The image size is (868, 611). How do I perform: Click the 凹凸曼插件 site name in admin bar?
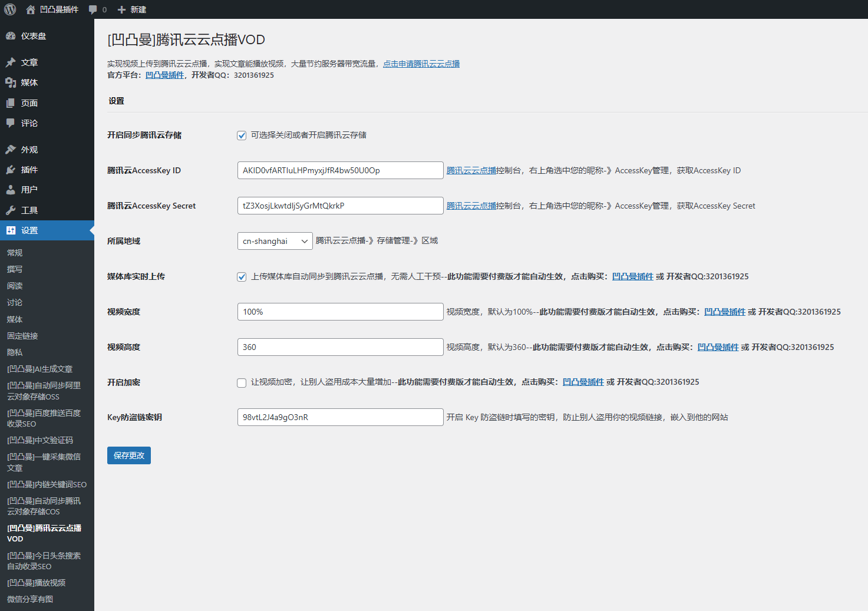59,9
